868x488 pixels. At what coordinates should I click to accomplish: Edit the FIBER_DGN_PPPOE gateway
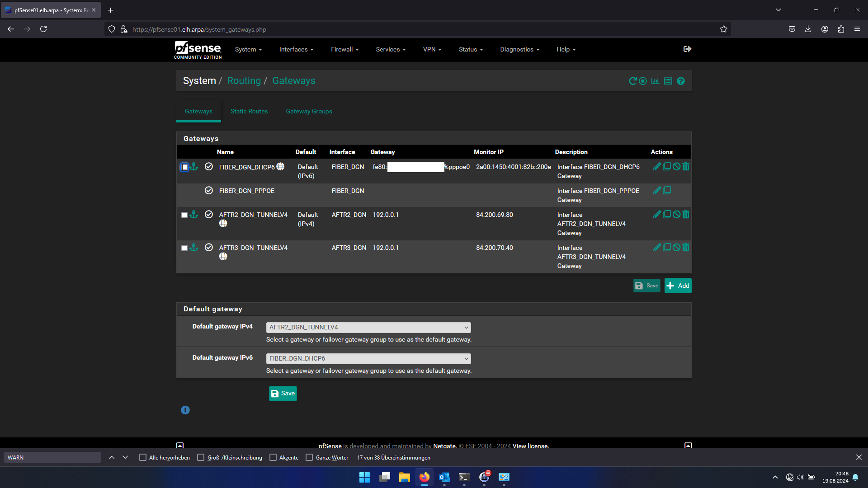(x=657, y=191)
